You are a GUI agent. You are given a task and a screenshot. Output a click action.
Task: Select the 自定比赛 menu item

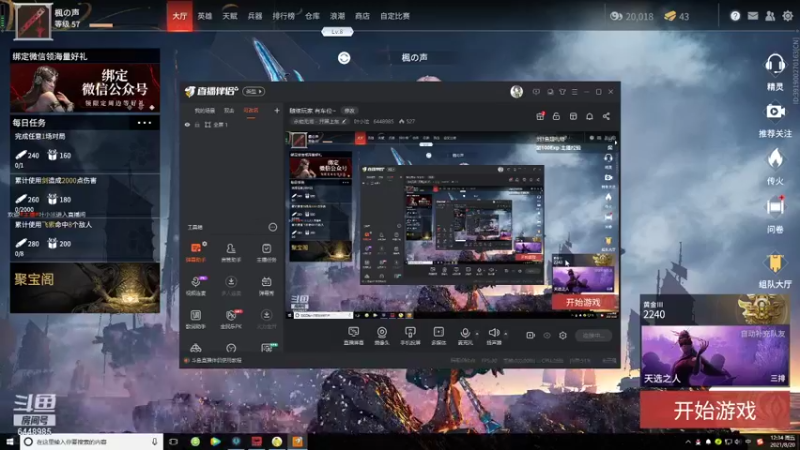tap(395, 16)
